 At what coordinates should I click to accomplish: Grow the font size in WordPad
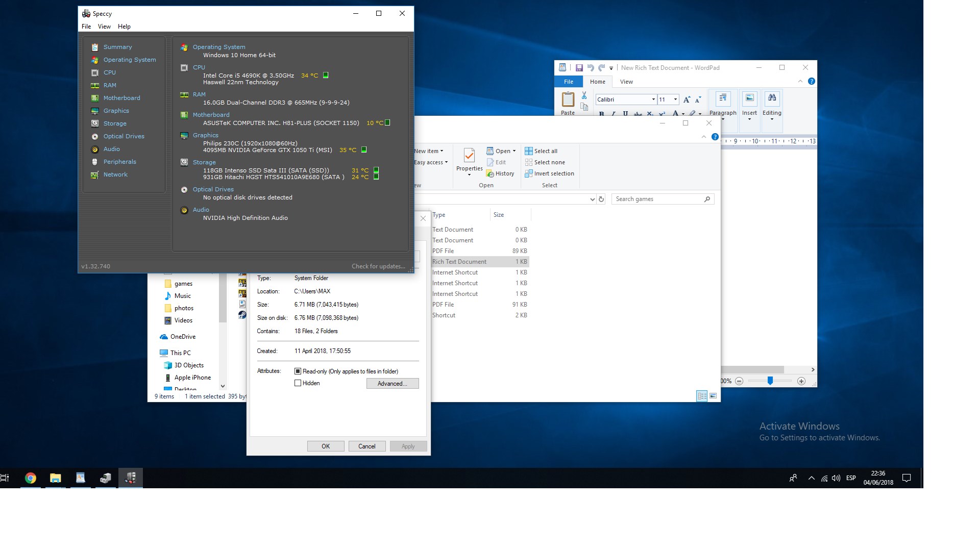click(687, 99)
